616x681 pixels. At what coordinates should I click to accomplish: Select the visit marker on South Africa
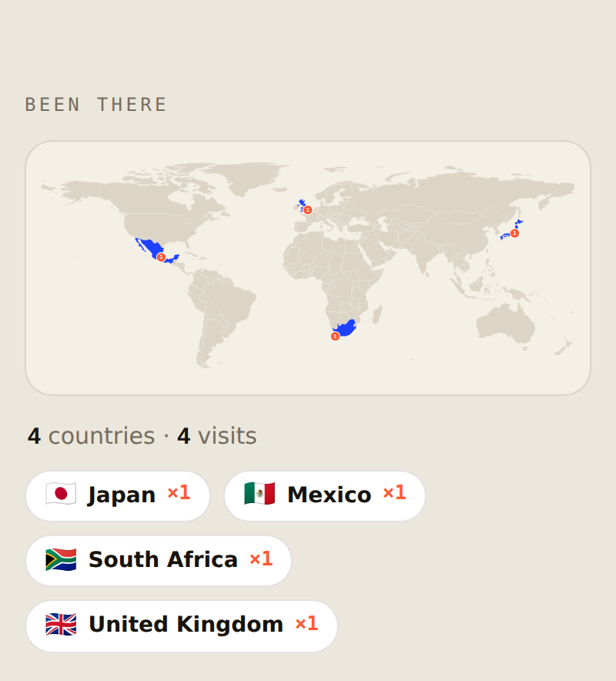click(335, 336)
